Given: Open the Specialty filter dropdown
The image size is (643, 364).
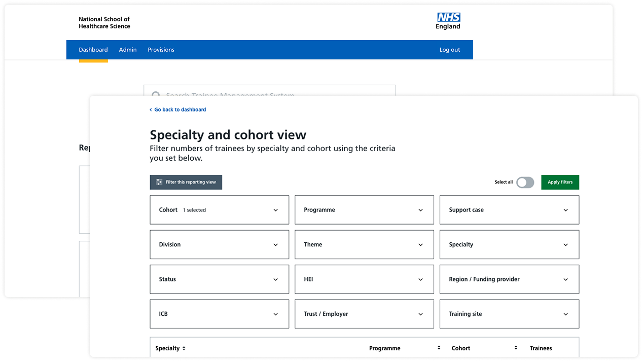Looking at the screenshot, I should pyautogui.click(x=509, y=244).
